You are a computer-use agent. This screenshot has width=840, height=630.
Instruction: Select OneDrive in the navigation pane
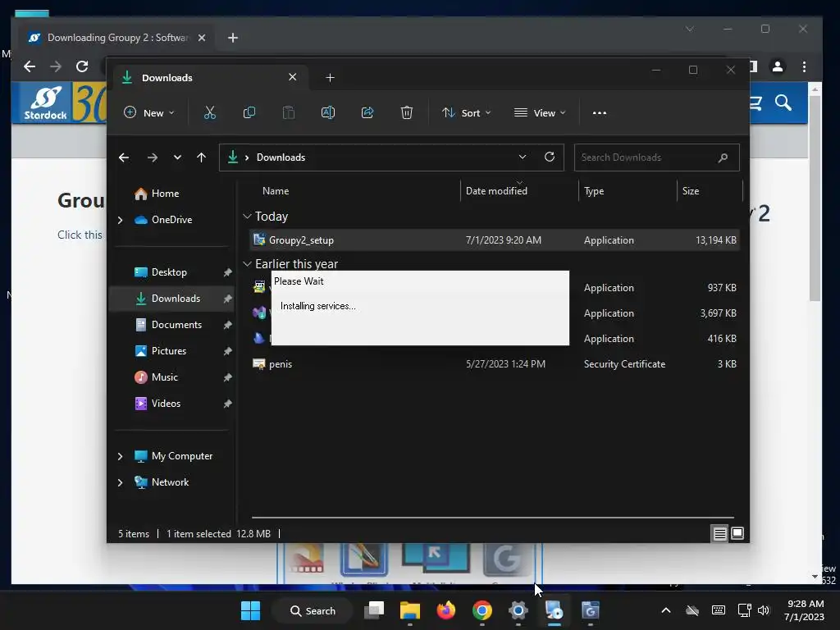(171, 220)
